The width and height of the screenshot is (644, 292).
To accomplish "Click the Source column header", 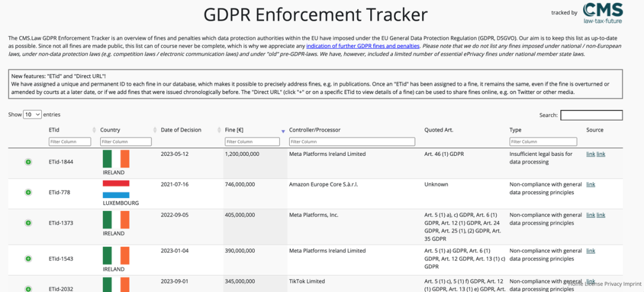I will [595, 130].
